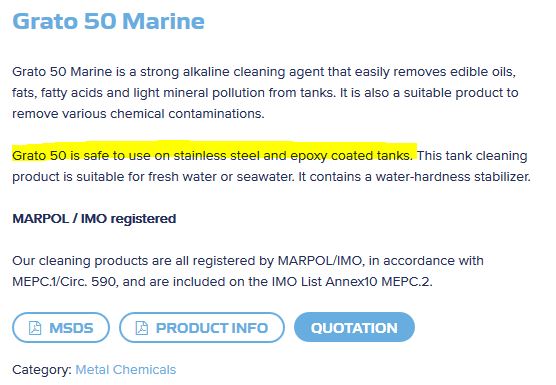Viewport: 556px width, 385px height.
Task: Open the PRODUCT INFO button
Action: [202, 327]
